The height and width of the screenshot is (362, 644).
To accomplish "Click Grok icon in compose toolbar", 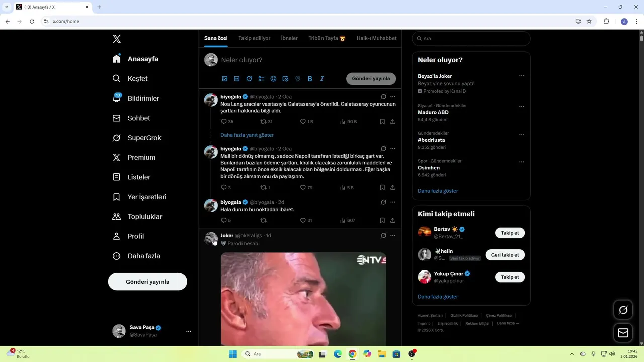I will pos(249,79).
